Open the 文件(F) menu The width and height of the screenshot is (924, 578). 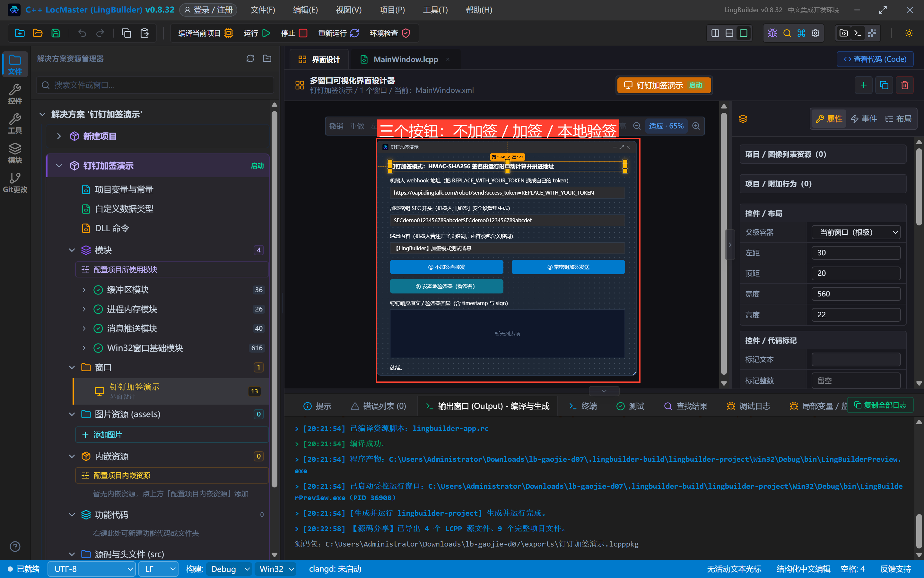pos(263,10)
